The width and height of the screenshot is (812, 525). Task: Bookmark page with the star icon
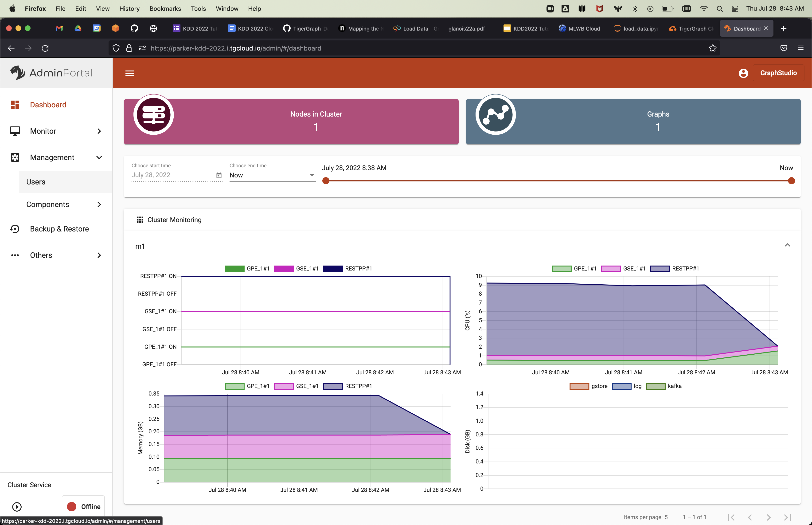[713, 48]
